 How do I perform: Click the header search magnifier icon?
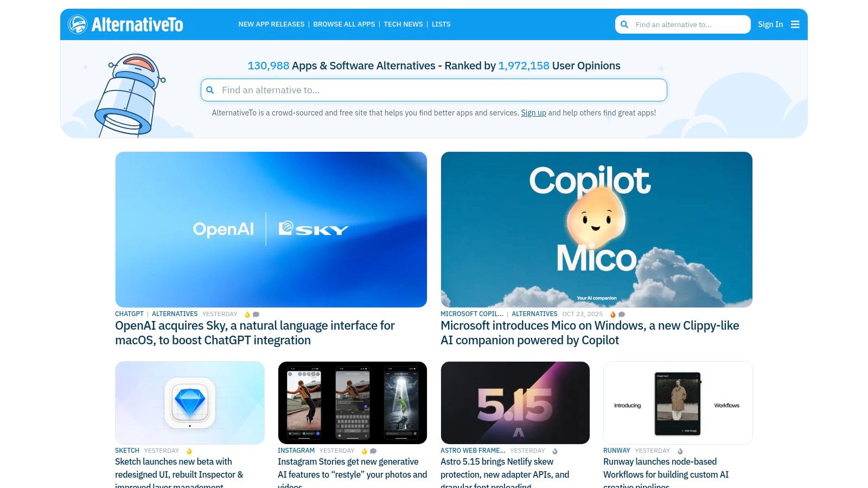624,24
